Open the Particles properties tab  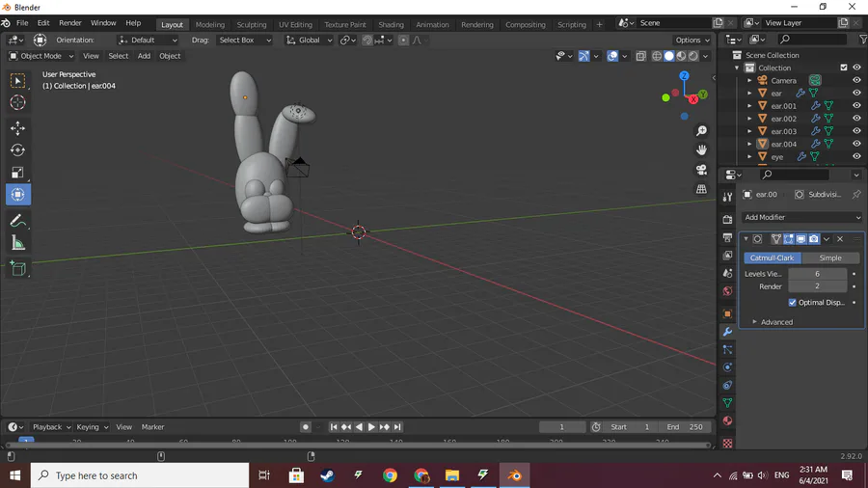coord(727,350)
